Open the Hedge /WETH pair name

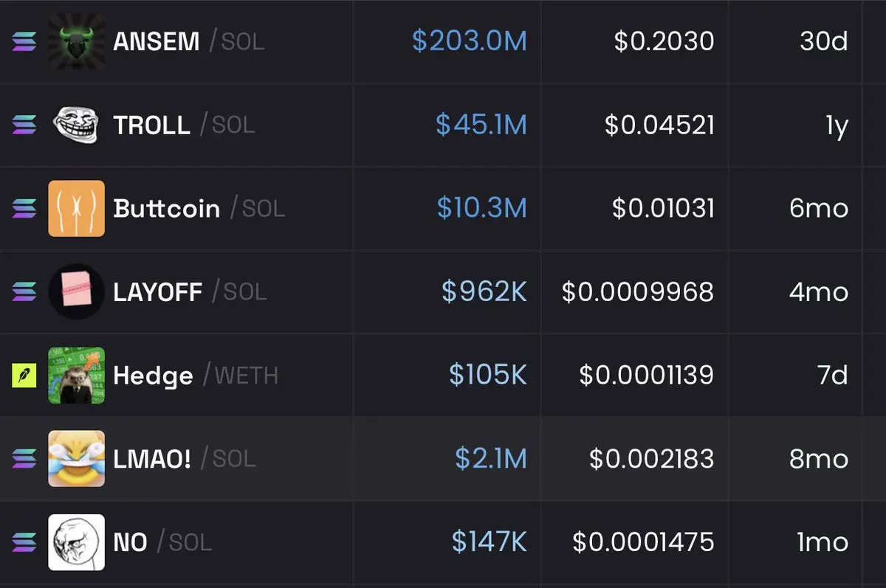pyautogui.click(x=196, y=376)
